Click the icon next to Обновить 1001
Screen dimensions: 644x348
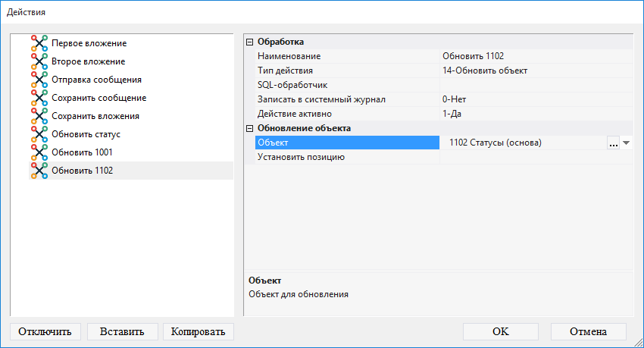pos(39,152)
